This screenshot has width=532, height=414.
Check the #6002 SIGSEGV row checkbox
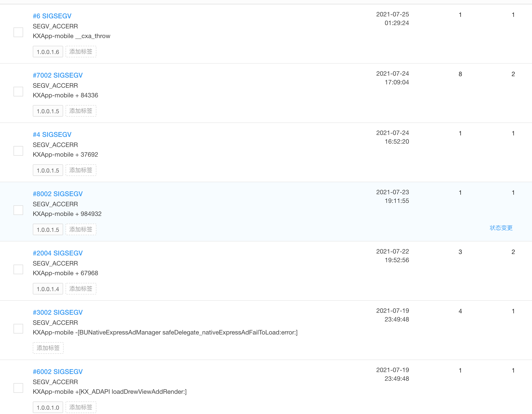[x=18, y=388]
